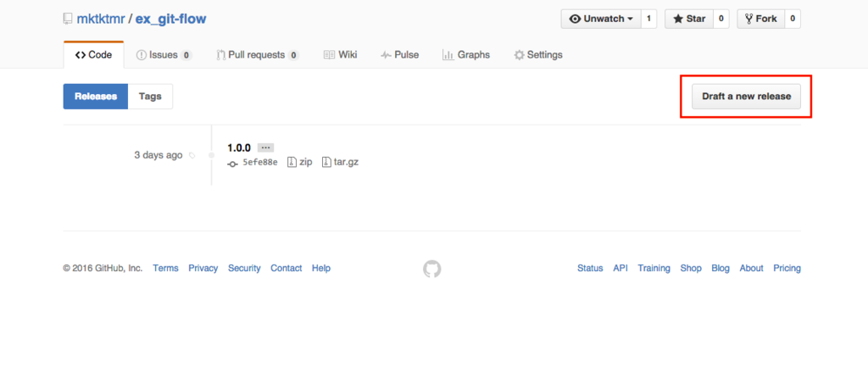
Task: Star the repository
Action: 689,19
